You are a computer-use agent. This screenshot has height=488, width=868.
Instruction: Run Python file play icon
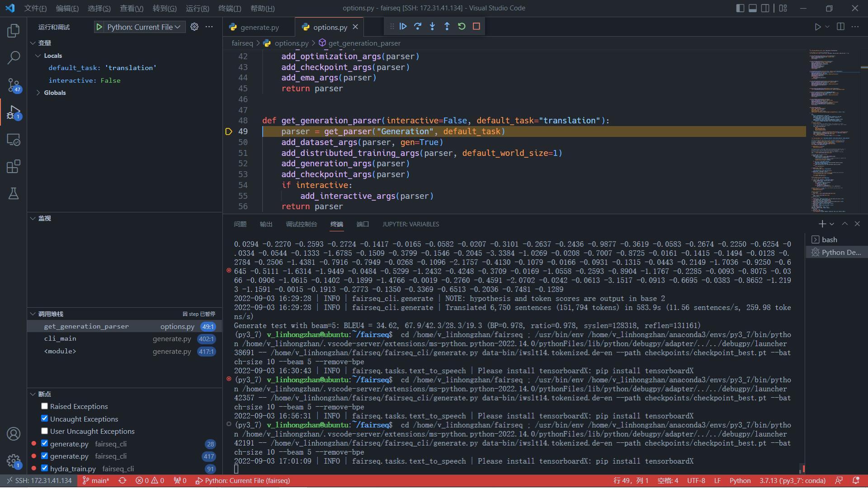[817, 27]
